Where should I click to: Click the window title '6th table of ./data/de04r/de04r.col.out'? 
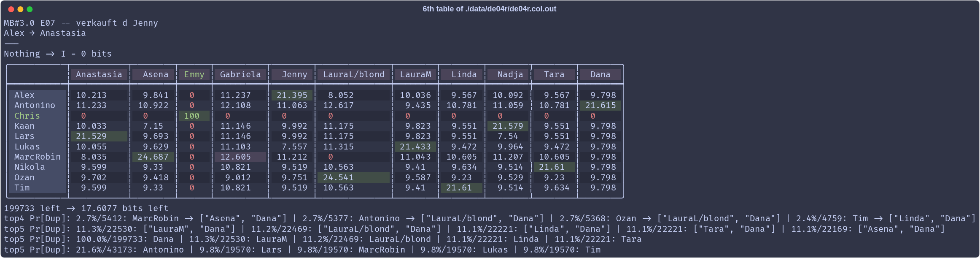click(x=489, y=9)
